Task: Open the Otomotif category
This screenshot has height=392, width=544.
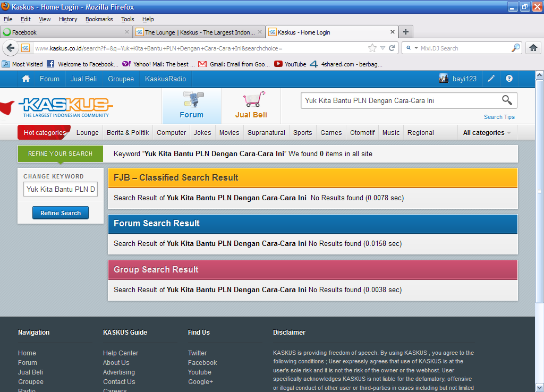Action: click(x=362, y=132)
